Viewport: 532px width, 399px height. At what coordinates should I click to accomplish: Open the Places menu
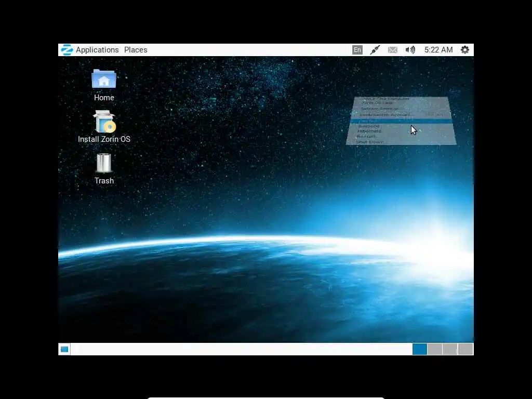click(136, 50)
